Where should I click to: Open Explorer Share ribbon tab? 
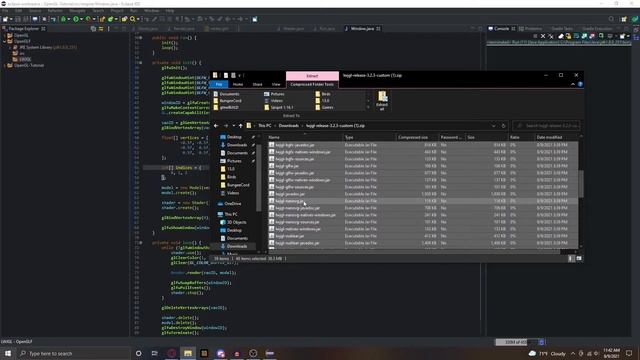258,84
